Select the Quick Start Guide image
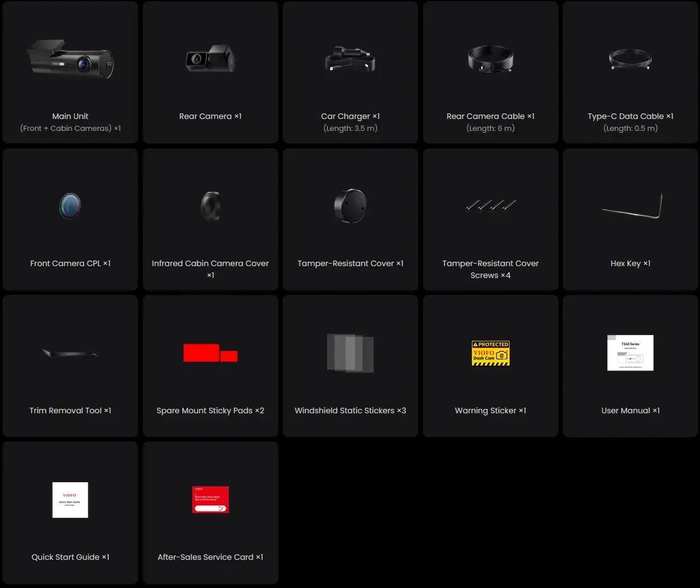Viewport: 700px width, 588px height. (70, 500)
